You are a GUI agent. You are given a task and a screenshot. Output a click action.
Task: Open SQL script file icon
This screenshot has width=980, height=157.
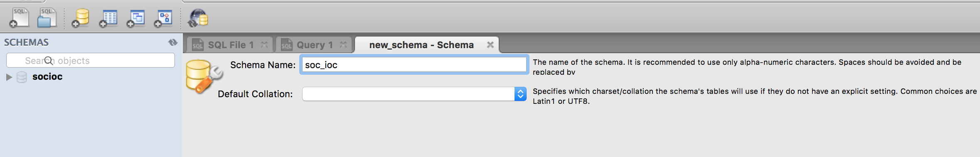coord(47,18)
